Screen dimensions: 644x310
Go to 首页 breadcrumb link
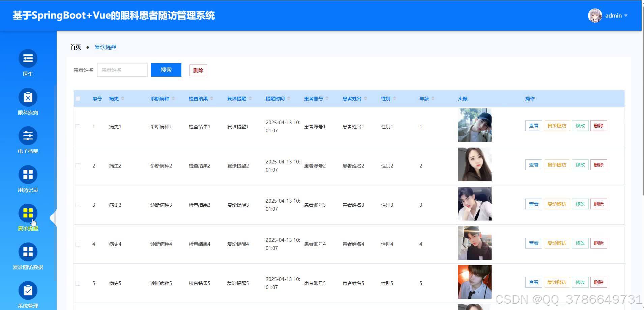(x=75, y=47)
